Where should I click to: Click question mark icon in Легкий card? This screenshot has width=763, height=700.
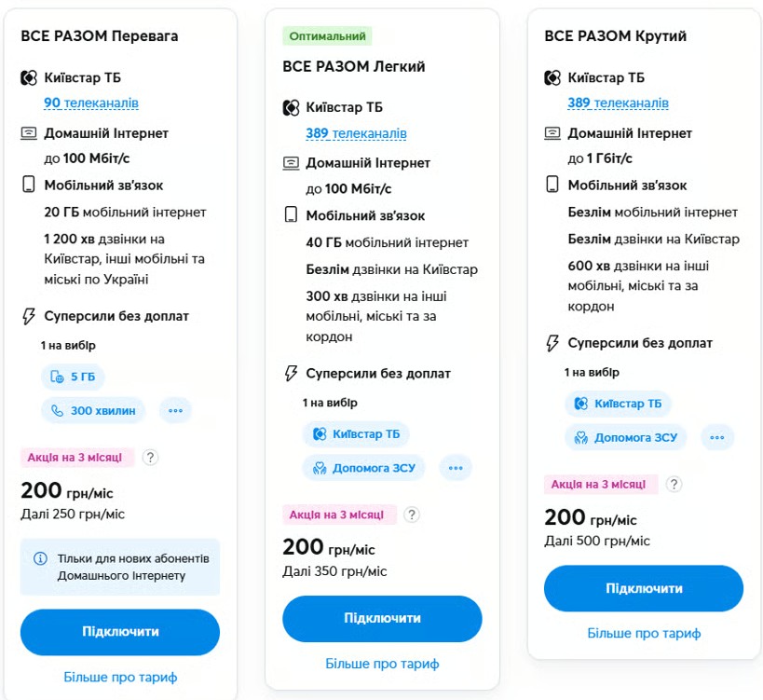click(x=412, y=515)
